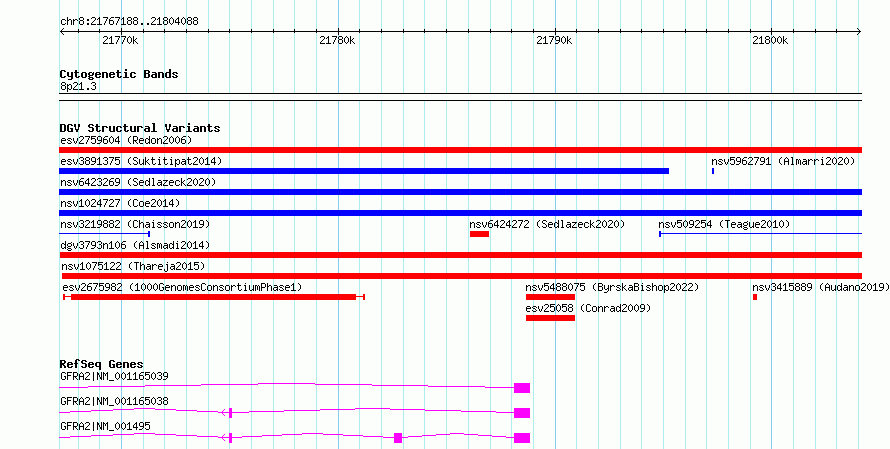Select the red esv2759604 variant bar
This screenshot has height=449, width=890.
(460, 150)
